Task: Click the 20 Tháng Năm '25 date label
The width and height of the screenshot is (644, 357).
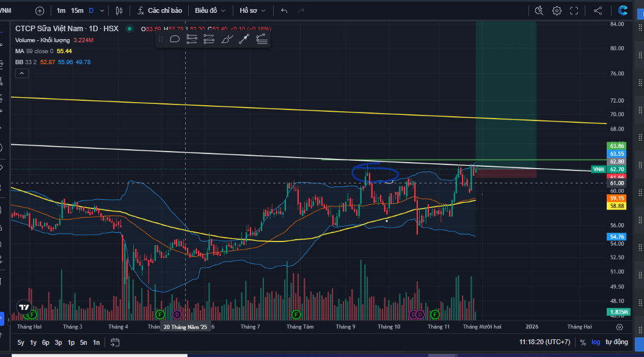Action: (185, 327)
